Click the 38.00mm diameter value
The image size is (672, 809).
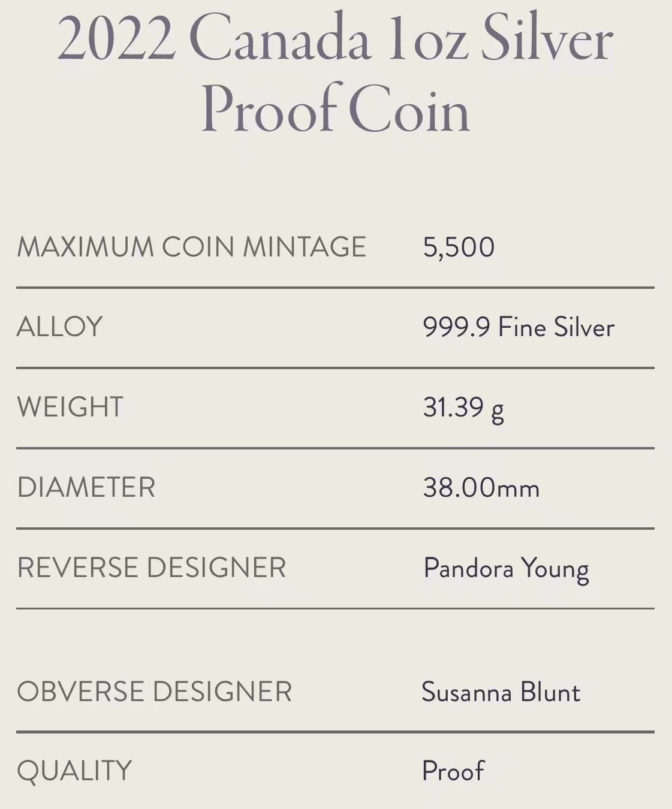pos(481,488)
